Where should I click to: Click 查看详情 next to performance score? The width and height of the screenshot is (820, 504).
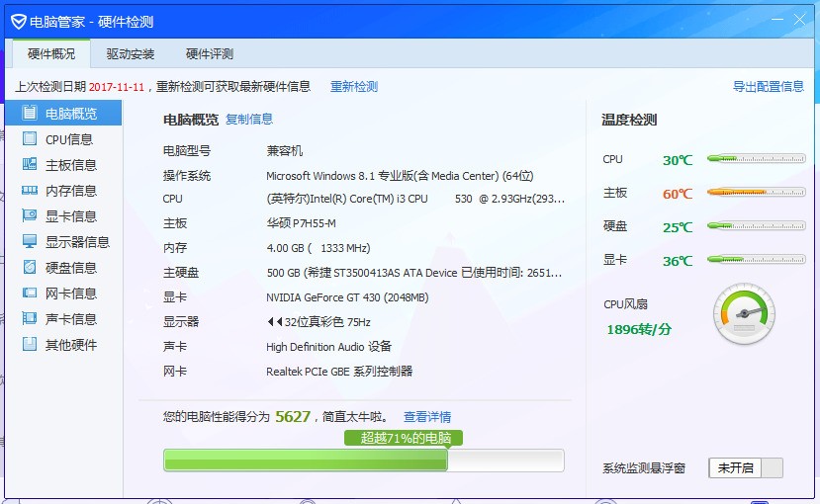[427, 416]
